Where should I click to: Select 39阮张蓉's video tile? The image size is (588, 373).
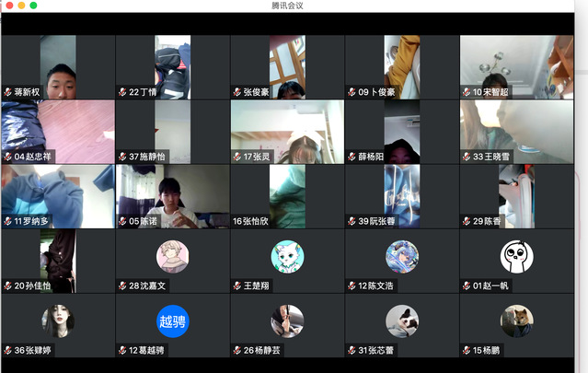pyautogui.click(x=401, y=196)
